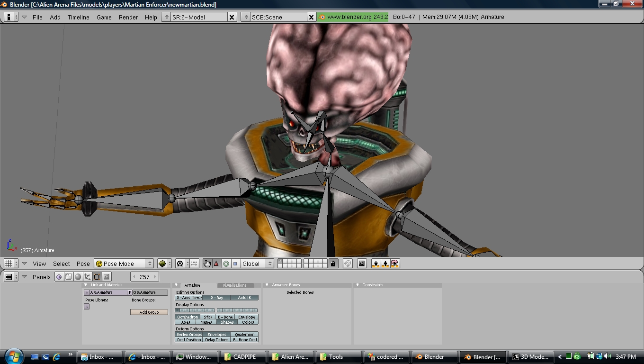644x364 pixels.
Task: Open the Pose Library browse dropdown
Action: tap(87, 307)
